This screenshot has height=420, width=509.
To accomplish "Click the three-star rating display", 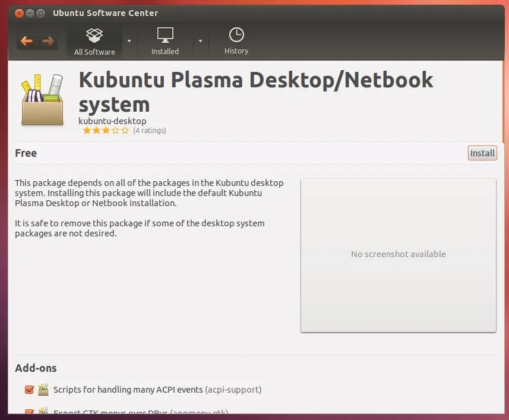I will pos(106,130).
